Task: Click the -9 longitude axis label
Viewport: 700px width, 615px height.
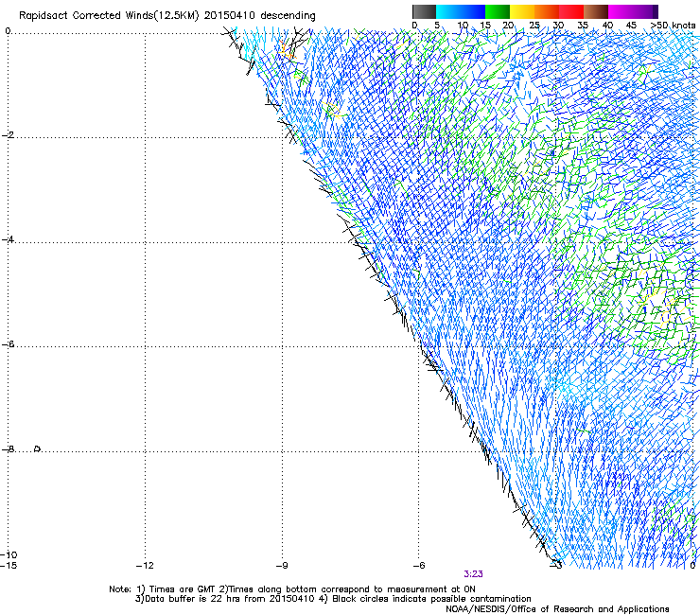Action: pos(282,566)
